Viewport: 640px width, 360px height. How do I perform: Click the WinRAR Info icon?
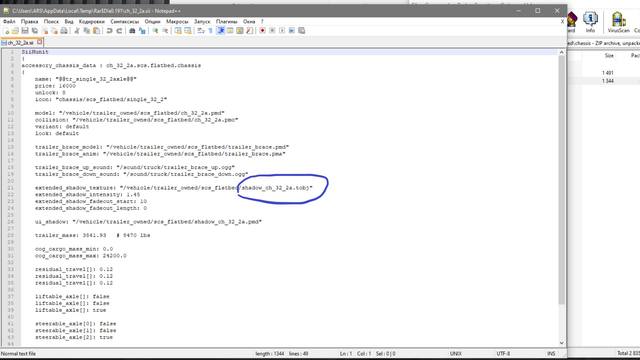pos(590,22)
